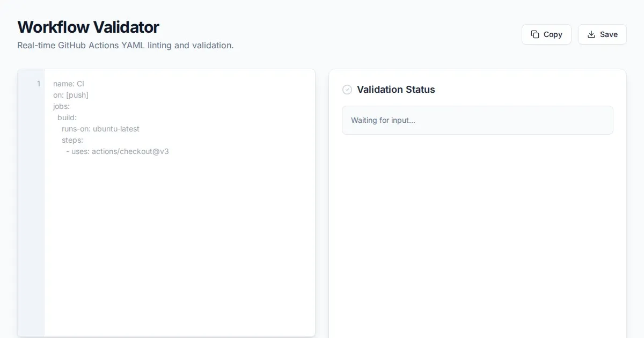Click the Real-time GitHub Actions subtitle text
The width and height of the screenshot is (644, 338).
click(125, 45)
